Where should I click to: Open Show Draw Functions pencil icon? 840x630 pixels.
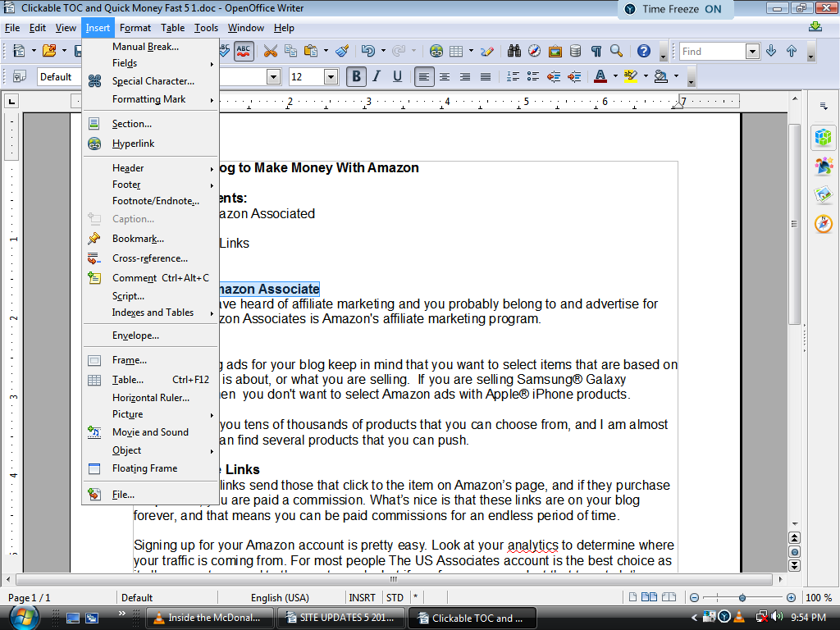click(487, 51)
